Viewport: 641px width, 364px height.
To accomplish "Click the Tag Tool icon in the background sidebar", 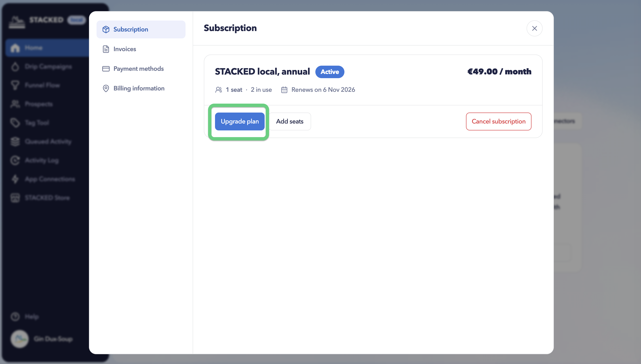I will 15,123.
